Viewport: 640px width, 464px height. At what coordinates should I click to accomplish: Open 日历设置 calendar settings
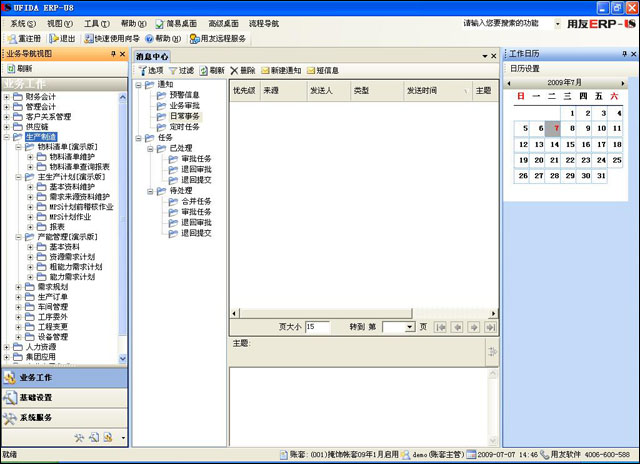(524, 69)
